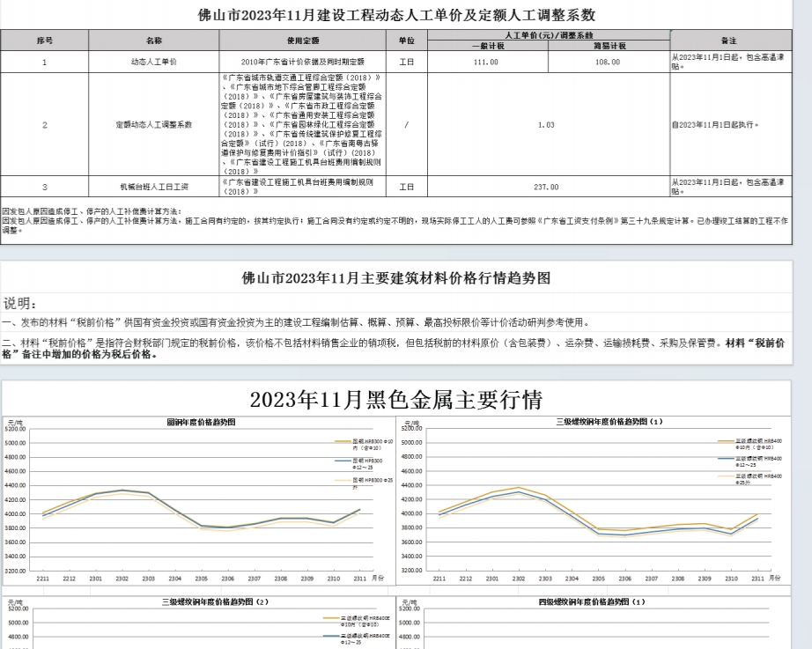Image resolution: width=812 pixels, height=649 pixels.
Task: Click the 2311 axis label in 三级螺纹钢 chart (1)
Action: pos(757,579)
